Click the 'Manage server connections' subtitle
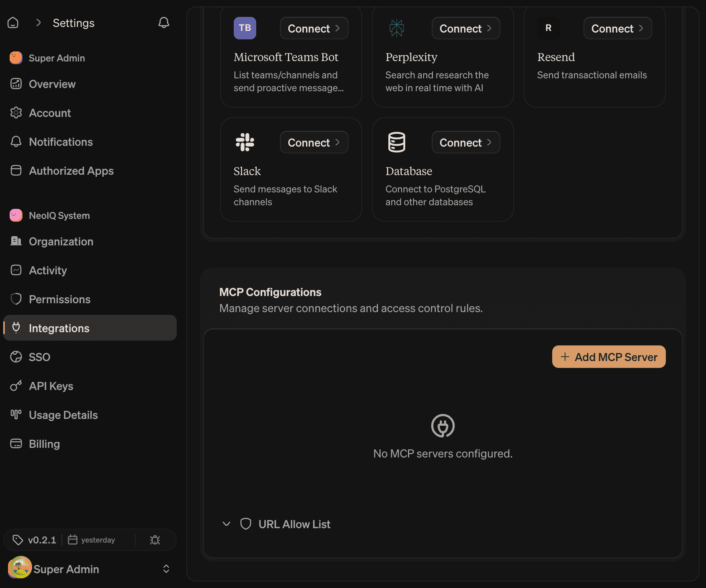Image resolution: width=706 pixels, height=588 pixels. coord(351,308)
